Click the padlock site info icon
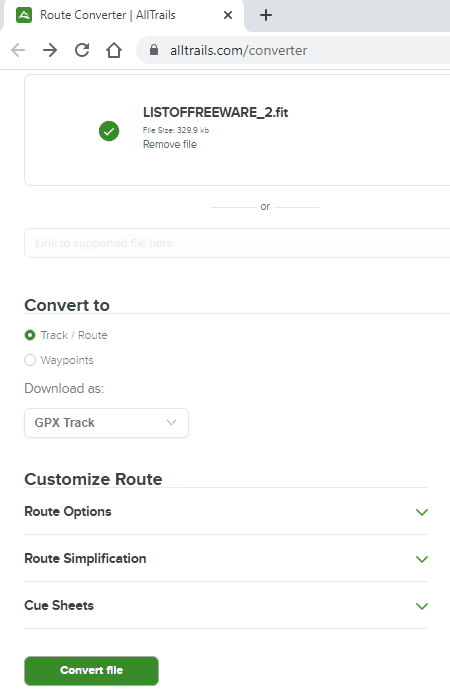The width and height of the screenshot is (450, 693). 154,50
